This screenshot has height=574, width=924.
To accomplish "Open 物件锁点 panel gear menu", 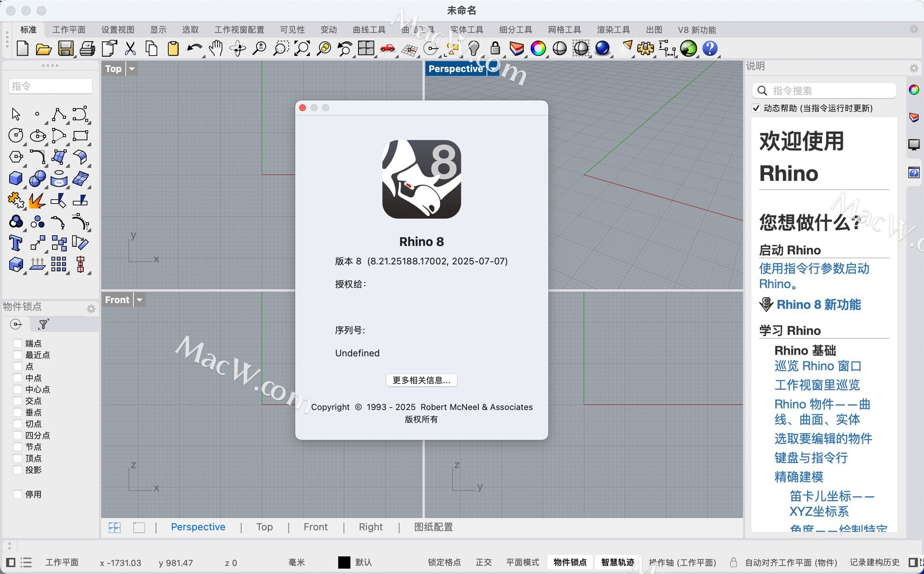I will click(91, 309).
